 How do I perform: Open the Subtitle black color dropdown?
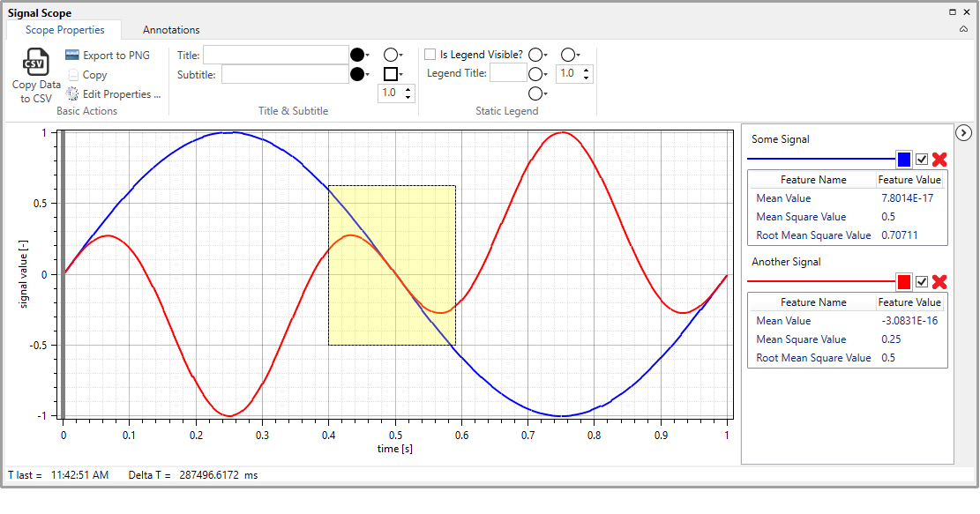pyautogui.click(x=361, y=74)
